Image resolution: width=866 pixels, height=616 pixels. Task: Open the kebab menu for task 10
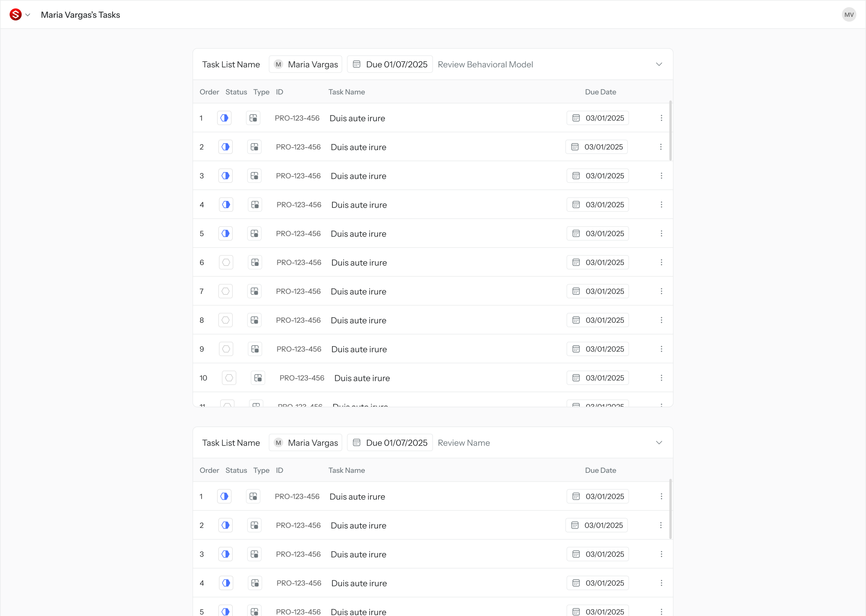pyautogui.click(x=661, y=377)
